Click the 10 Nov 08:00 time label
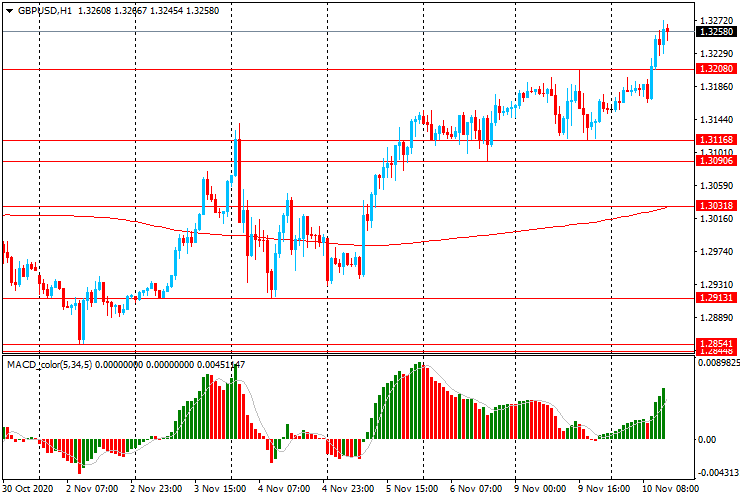740x500 pixels. 669,488
